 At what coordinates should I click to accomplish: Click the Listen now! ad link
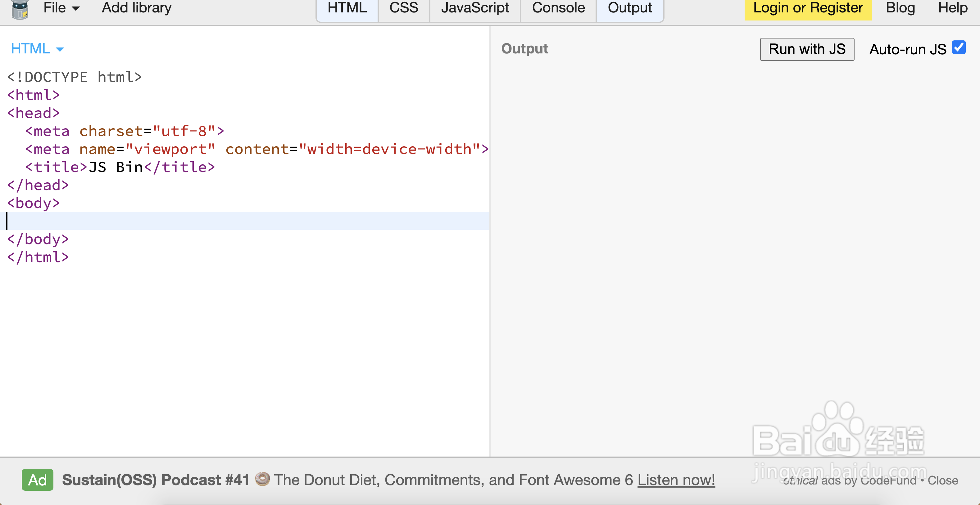coord(676,480)
